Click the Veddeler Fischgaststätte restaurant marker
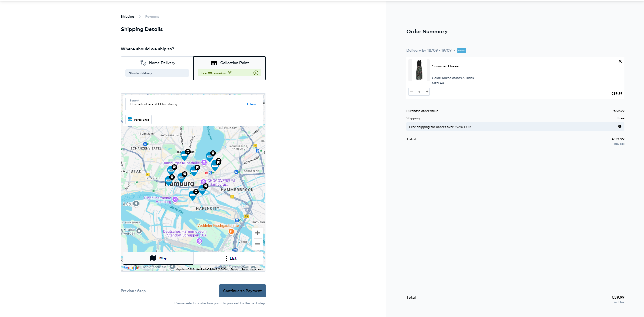 (231, 231)
